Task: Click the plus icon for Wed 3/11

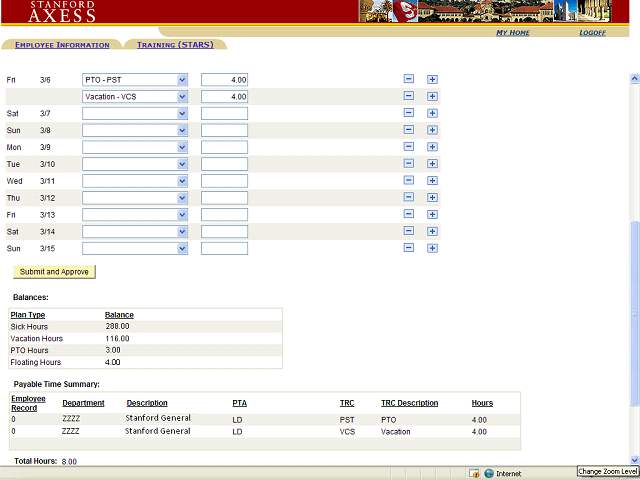Action: click(432, 181)
